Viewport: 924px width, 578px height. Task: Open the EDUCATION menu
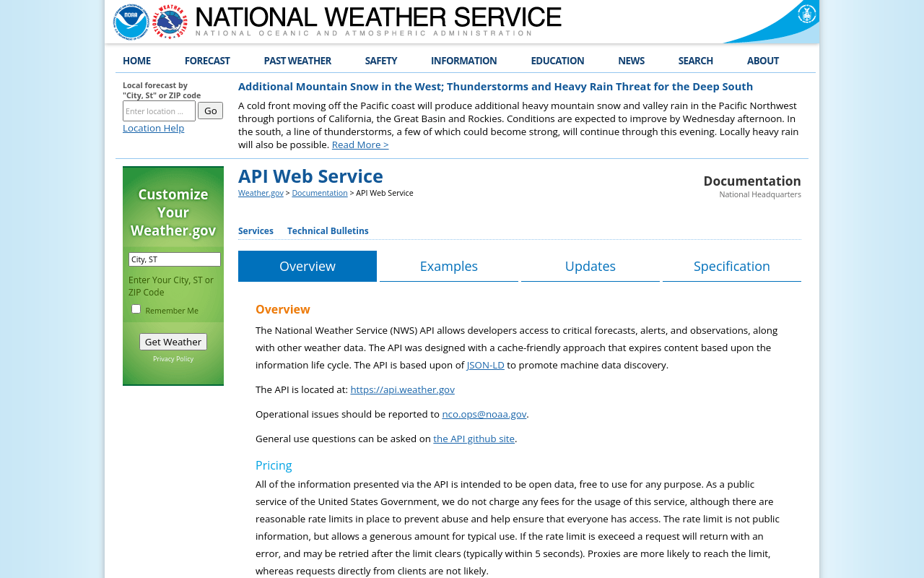(557, 61)
